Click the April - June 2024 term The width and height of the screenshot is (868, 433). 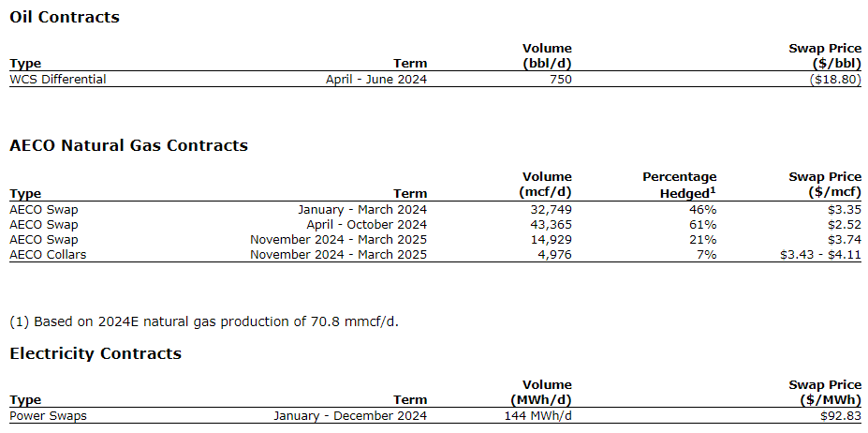375,80
